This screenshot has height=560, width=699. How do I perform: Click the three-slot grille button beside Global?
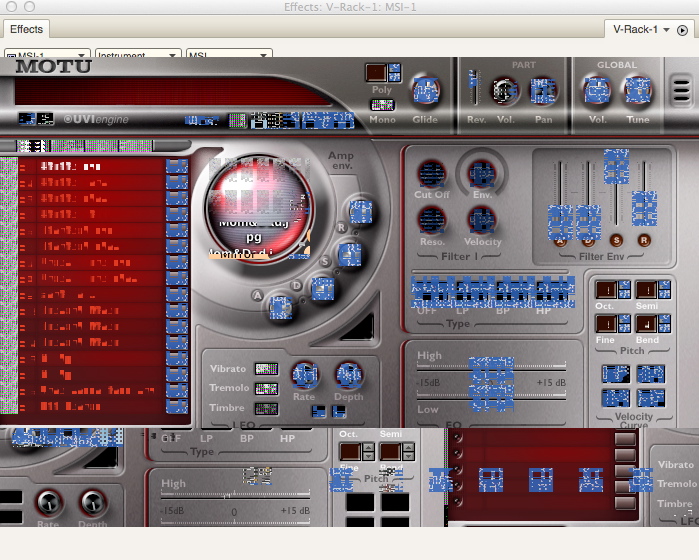[681, 91]
